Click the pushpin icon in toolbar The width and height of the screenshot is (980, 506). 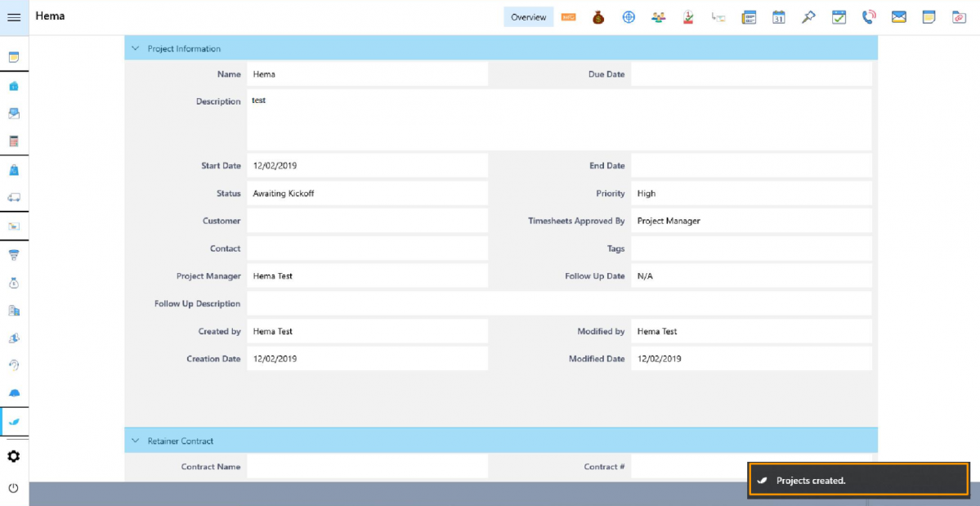pos(808,17)
